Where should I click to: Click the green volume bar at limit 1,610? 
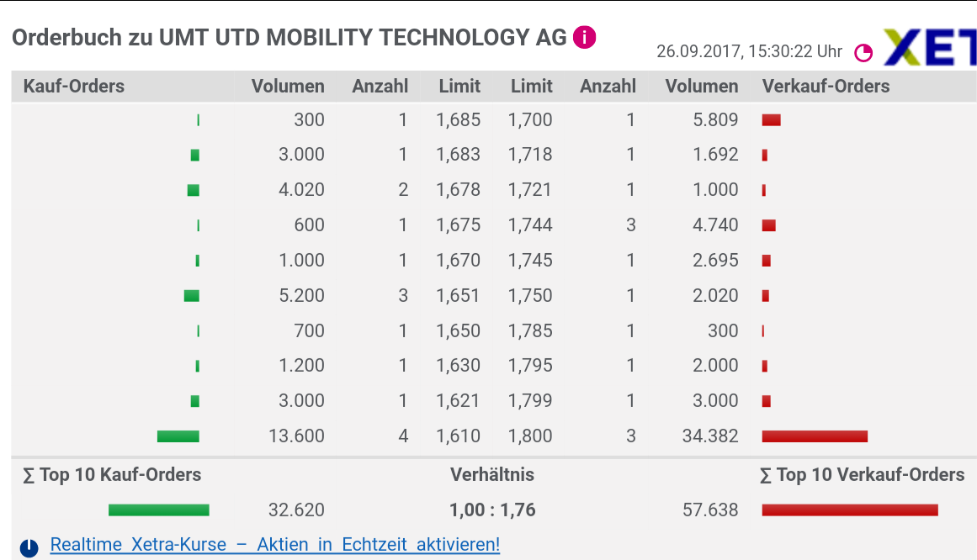178,436
